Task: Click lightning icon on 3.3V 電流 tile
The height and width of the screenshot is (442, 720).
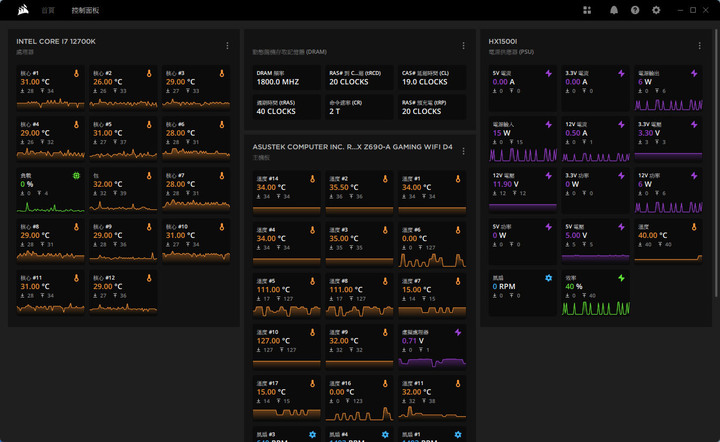Action: click(621, 73)
